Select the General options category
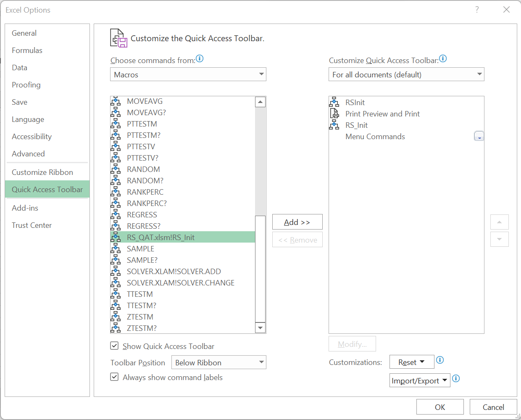The height and width of the screenshot is (420, 521). point(47,33)
